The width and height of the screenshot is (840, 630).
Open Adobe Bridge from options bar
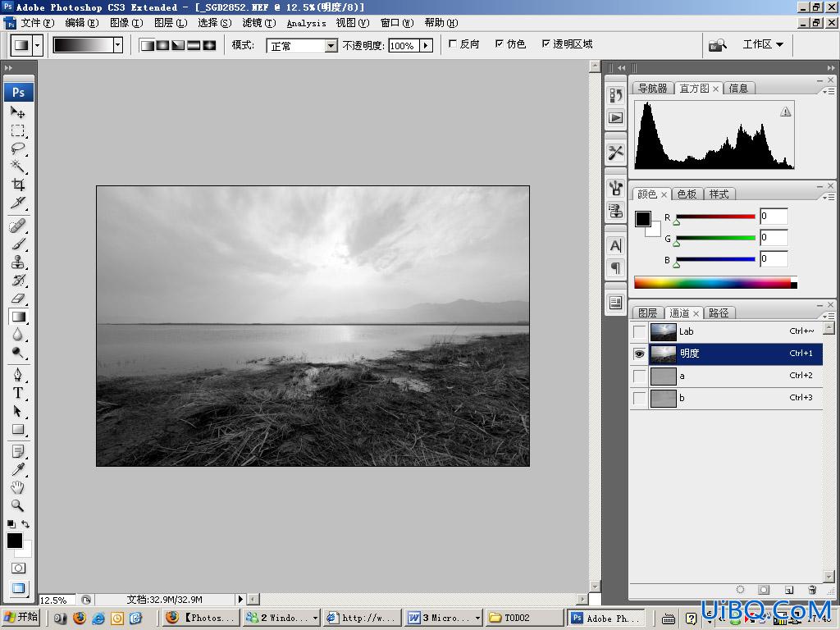(717, 45)
